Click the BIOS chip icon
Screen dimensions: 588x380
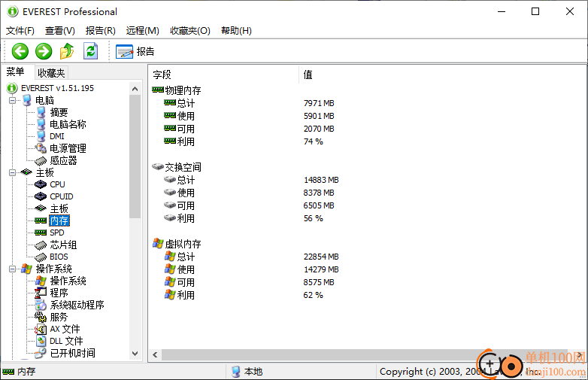[41, 257]
